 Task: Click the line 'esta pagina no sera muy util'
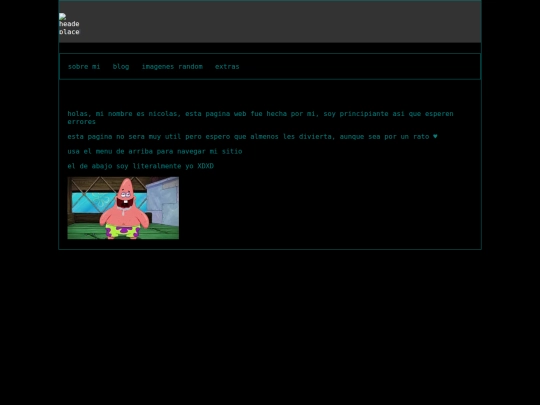pos(124,137)
